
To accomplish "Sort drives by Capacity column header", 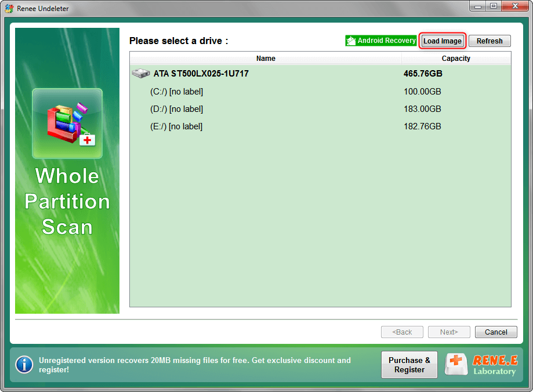I will tap(456, 59).
